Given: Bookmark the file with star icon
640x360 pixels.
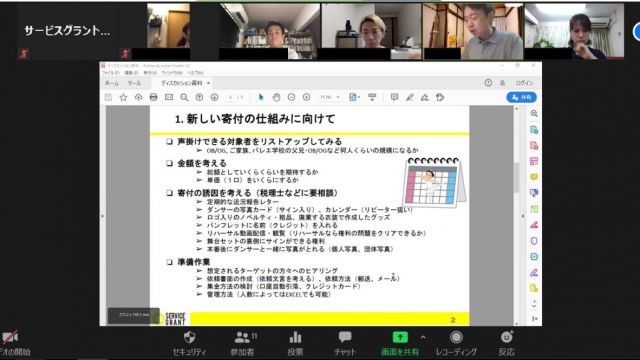Looking at the screenshot, I should pos(123,97).
